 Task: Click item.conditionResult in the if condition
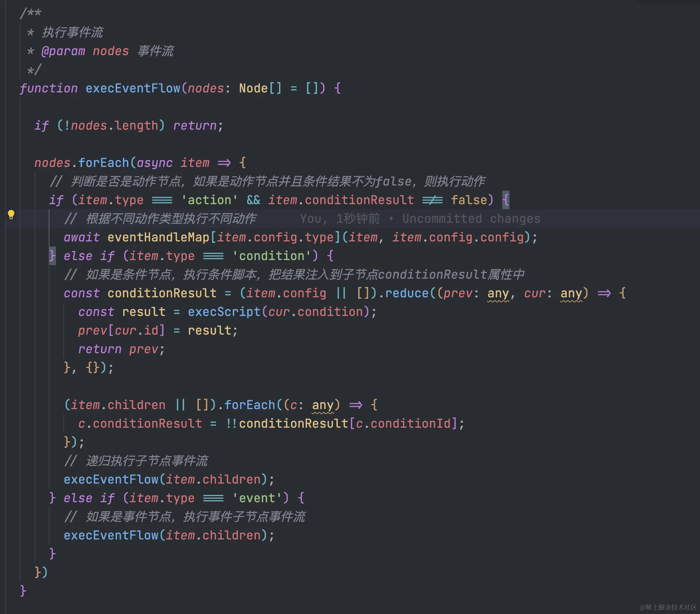tap(341, 200)
